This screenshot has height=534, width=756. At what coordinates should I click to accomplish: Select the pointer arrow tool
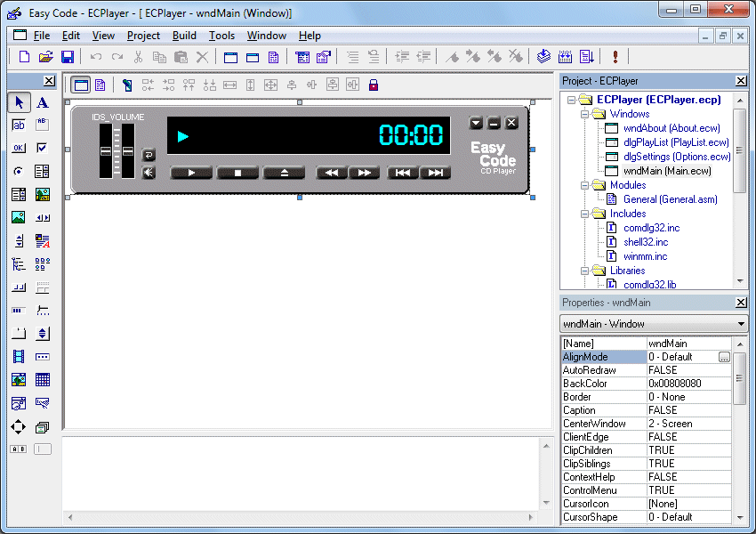tap(19, 102)
